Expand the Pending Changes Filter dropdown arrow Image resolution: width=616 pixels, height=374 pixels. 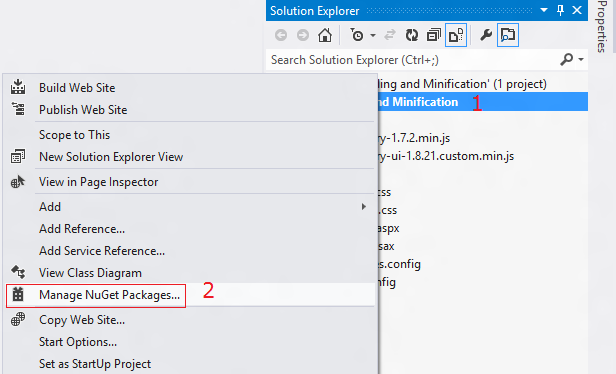click(373, 36)
